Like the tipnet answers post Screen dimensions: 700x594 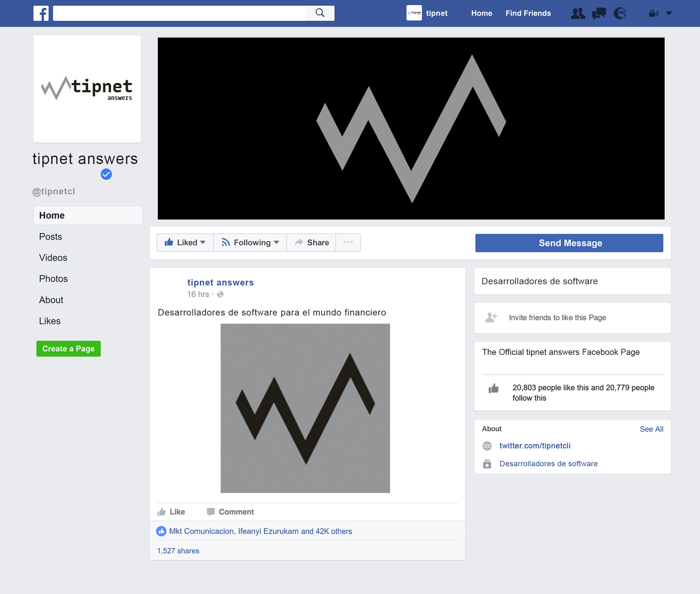click(x=171, y=512)
